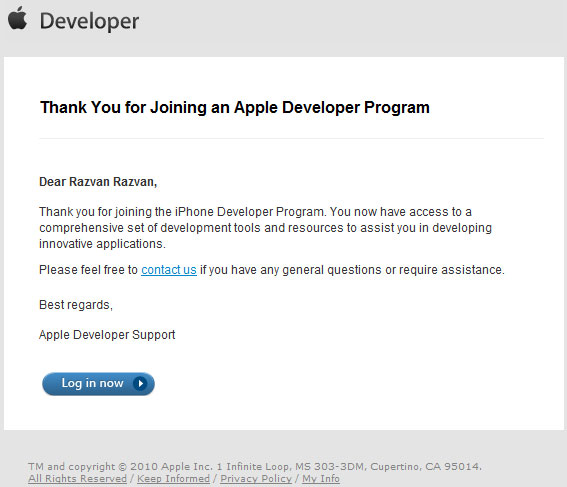
Task: Click the paragraph mentioning iPhone Developer Program
Action: coord(265,228)
